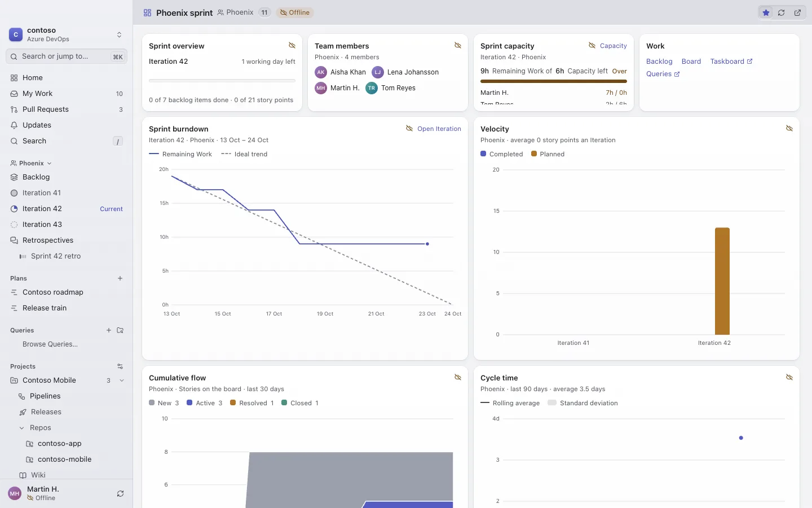Viewport: 812px width, 508px height.
Task: Open the Taskboard link in Work card
Action: [731, 62]
